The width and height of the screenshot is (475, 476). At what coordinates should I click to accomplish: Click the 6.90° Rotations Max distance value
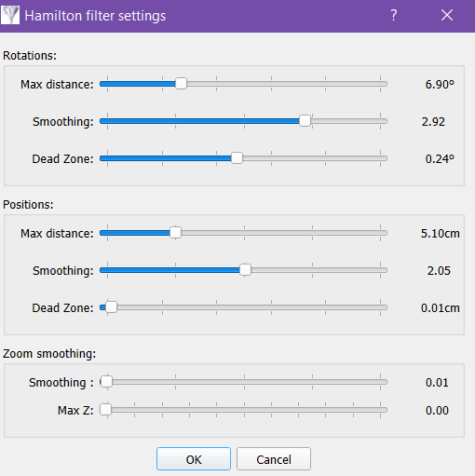440,85
